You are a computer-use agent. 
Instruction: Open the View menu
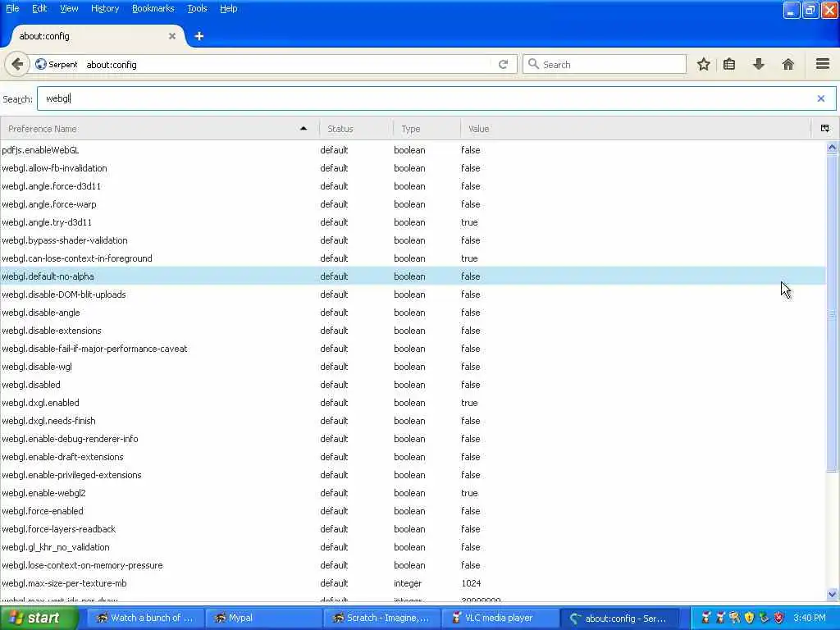69,8
